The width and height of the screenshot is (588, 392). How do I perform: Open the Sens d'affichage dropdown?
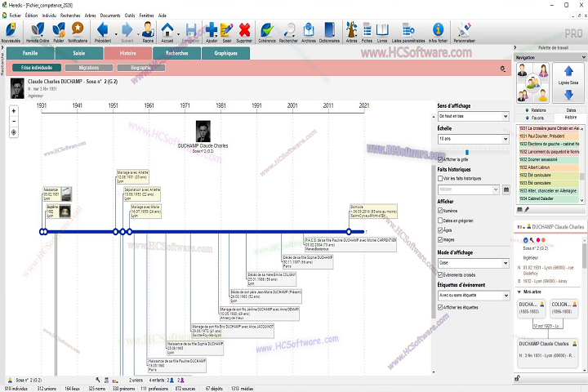pyautogui.click(x=473, y=117)
